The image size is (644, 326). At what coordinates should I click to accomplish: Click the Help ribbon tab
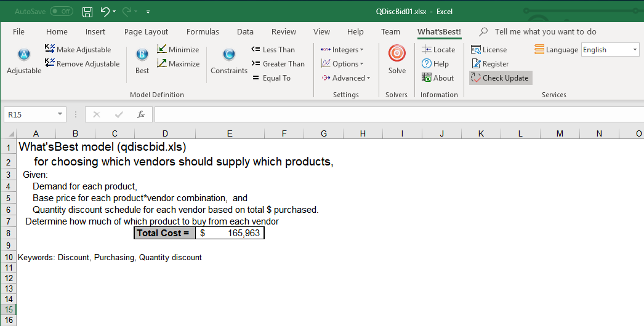[x=355, y=31]
